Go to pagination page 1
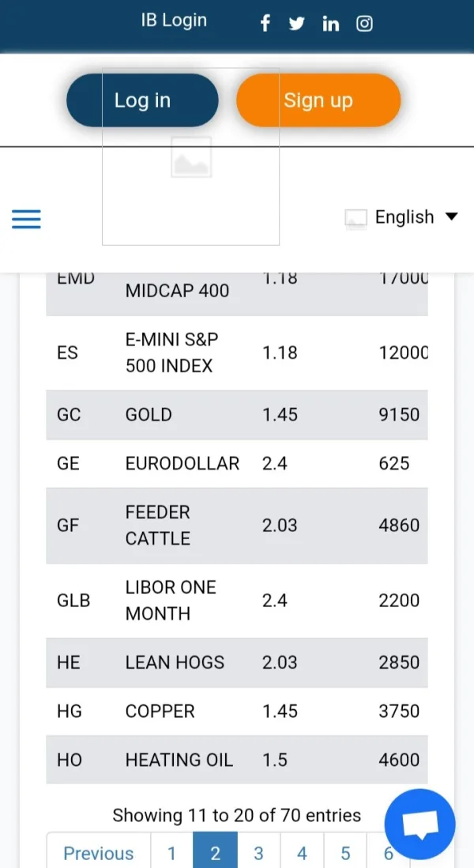 click(171, 853)
